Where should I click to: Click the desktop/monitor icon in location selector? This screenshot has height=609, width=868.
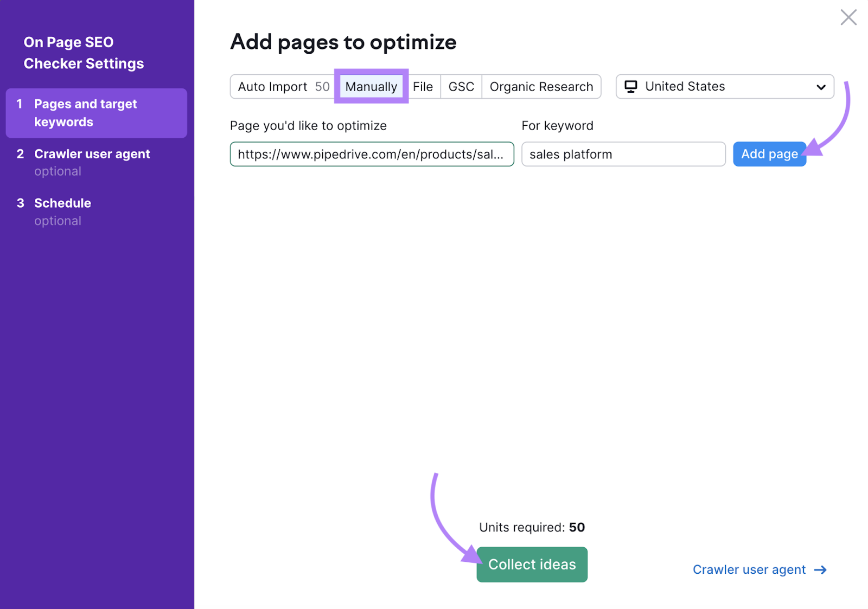630,86
